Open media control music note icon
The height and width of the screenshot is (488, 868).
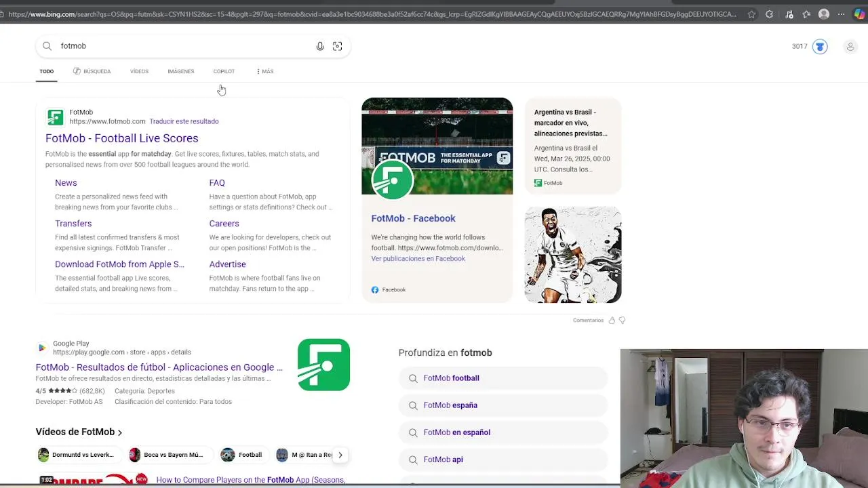[x=789, y=14]
